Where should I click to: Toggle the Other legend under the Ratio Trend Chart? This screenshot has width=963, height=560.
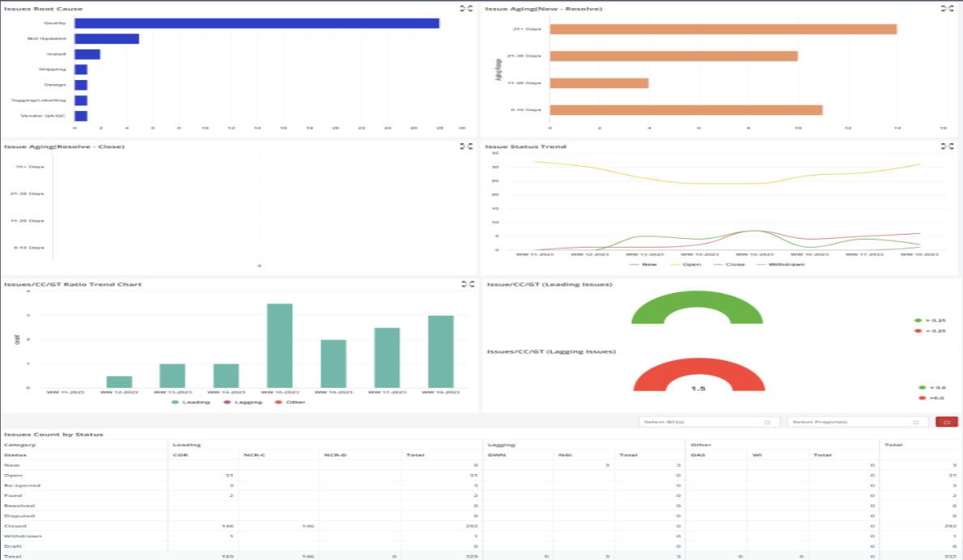click(290, 401)
